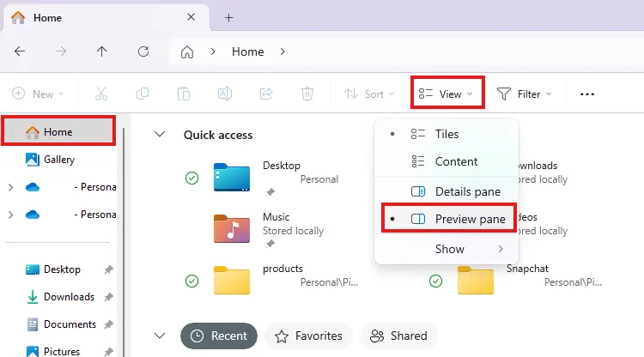Open the Sort dropdown
The height and width of the screenshot is (357, 644).
369,94
